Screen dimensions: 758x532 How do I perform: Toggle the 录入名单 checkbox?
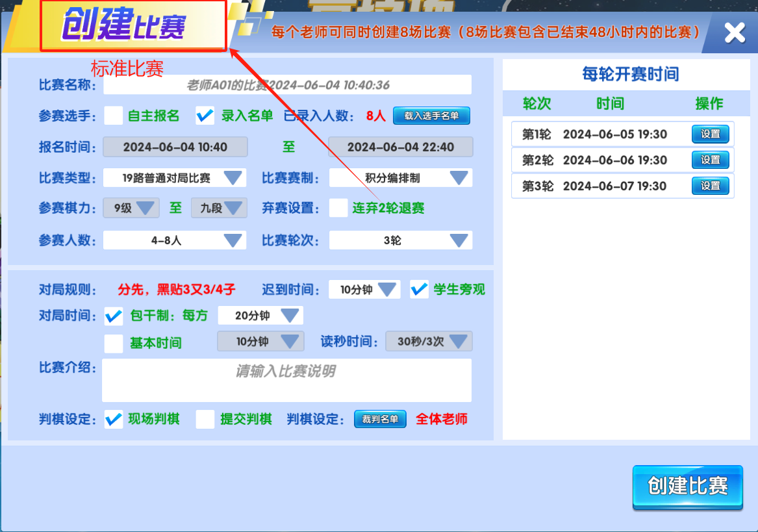pos(205,116)
